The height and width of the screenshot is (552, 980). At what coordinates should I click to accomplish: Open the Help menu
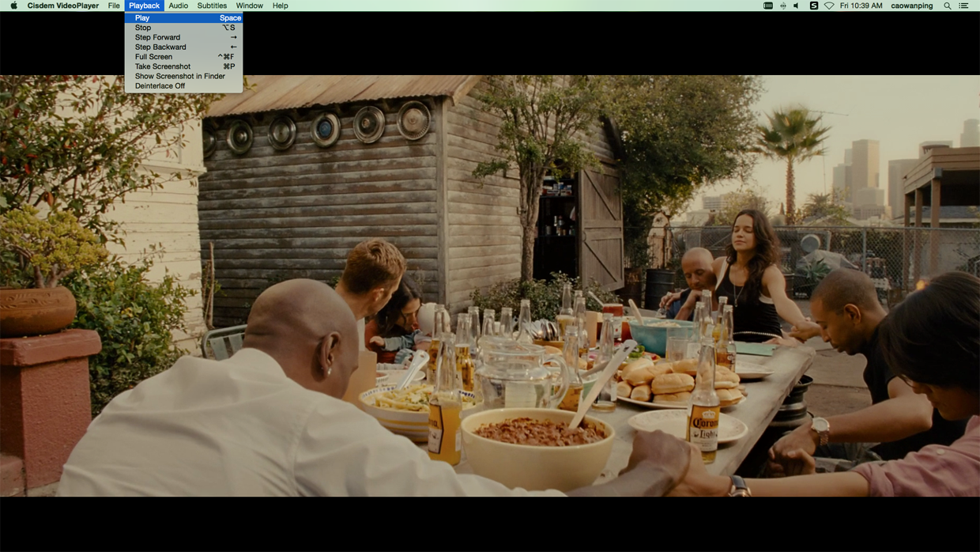tap(281, 6)
